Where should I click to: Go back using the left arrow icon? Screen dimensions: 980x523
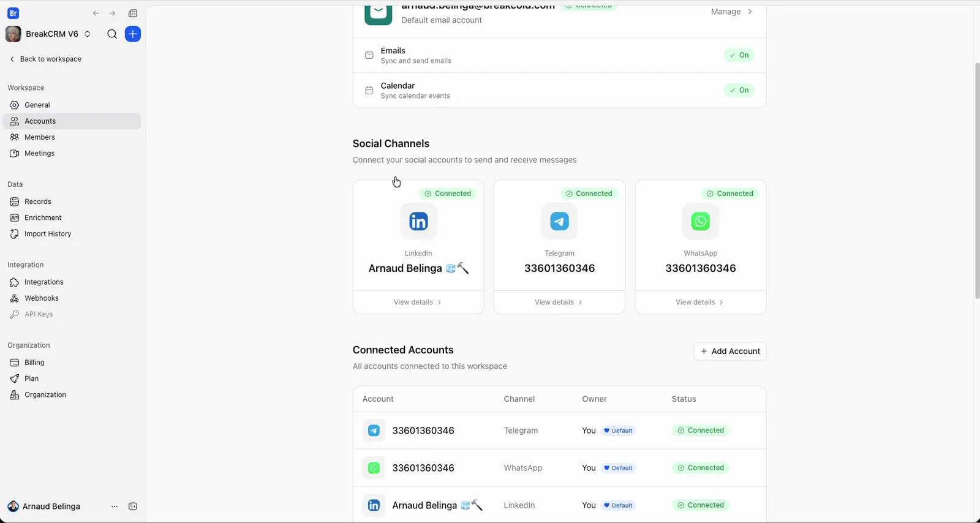[x=96, y=13]
